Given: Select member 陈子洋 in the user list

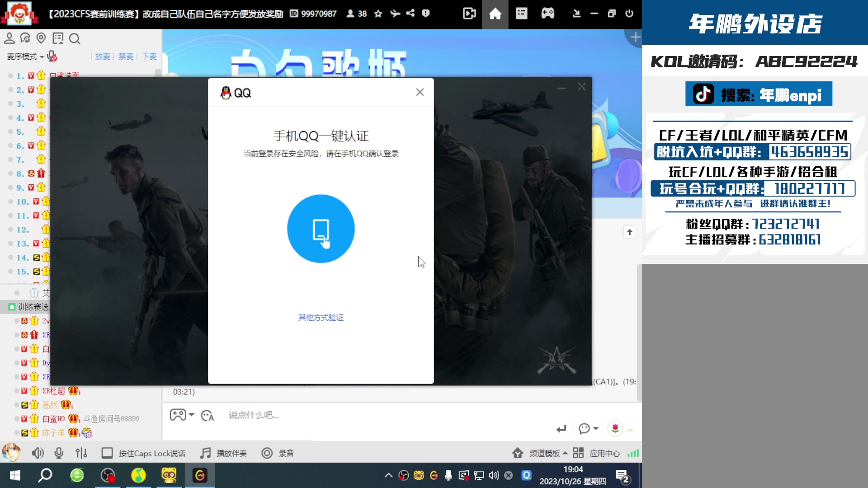Looking at the screenshot, I should click(54, 433).
